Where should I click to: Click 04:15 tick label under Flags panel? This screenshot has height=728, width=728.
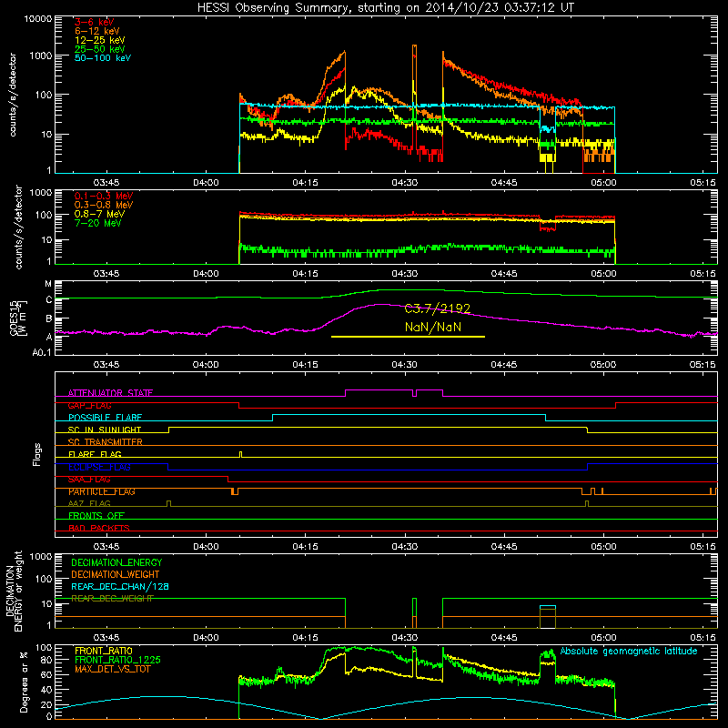(x=305, y=547)
